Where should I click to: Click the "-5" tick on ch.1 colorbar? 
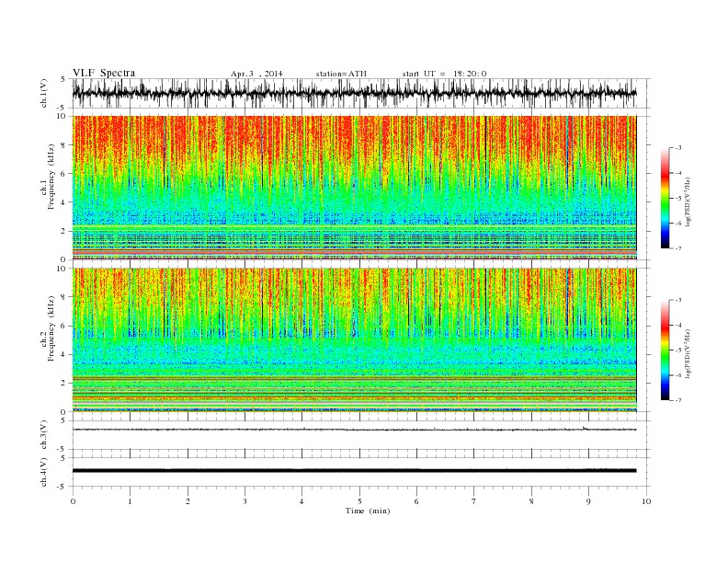(x=678, y=199)
